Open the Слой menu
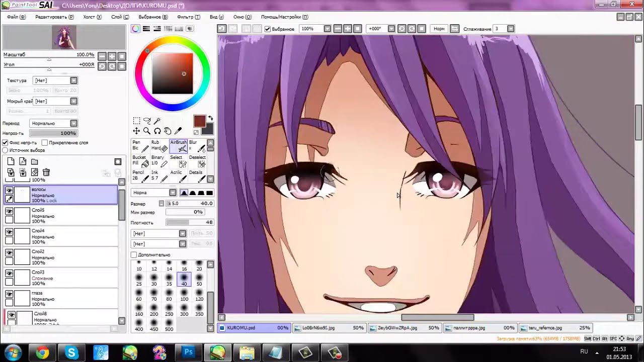This screenshot has height=362, width=644. pos(120,17)
